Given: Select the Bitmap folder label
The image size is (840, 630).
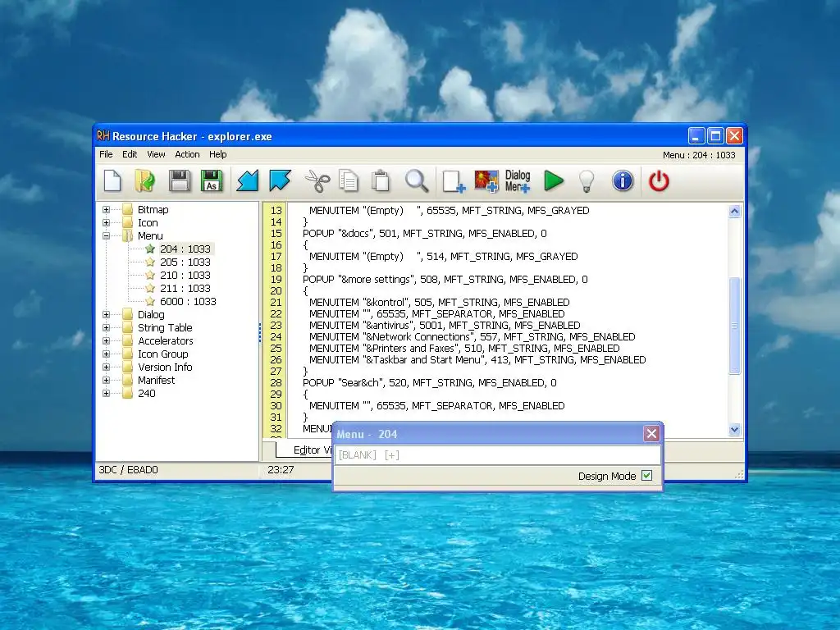Looking at the screenshot, I should pyautogui.click(x=153, y=209).
